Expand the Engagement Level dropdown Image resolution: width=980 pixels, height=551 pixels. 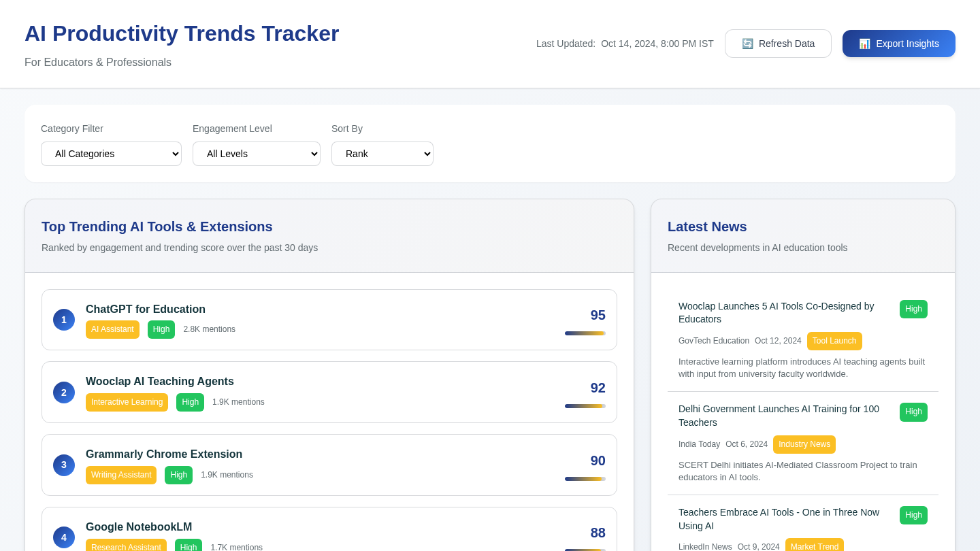tap(256, 154)
